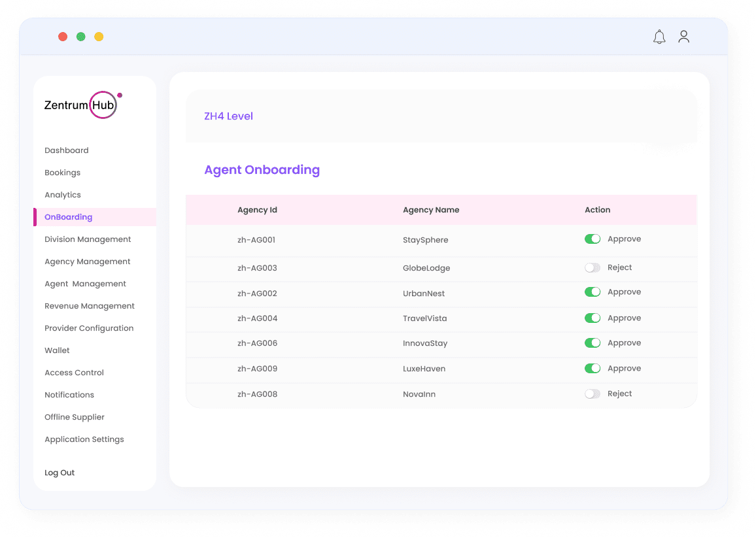Open Division Management page
The width and height of the screenshot is (756, 538).
click(x=88, y=239)
